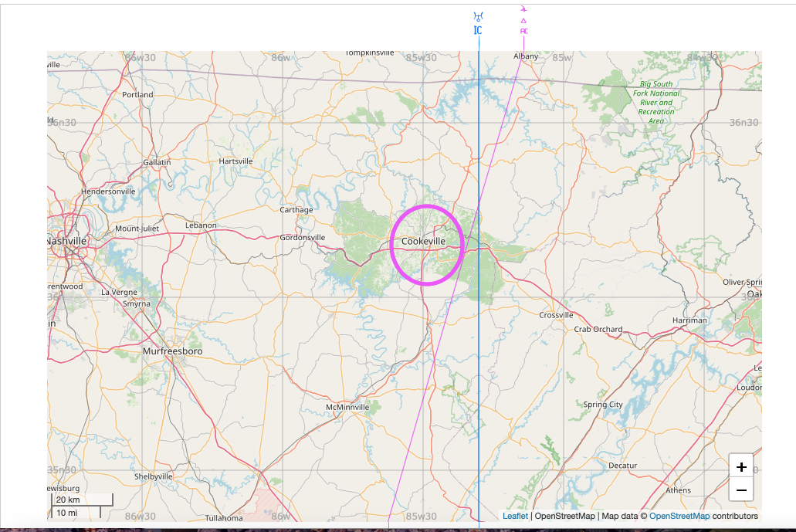Click the Gallatin town label

pos(157,162)
